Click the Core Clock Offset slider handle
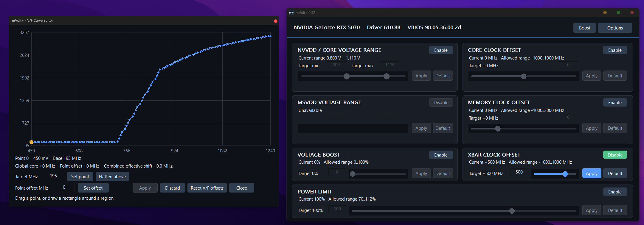The height and width of the screenshot is (225, 644). pyautogui.click(x=524, y=76)
